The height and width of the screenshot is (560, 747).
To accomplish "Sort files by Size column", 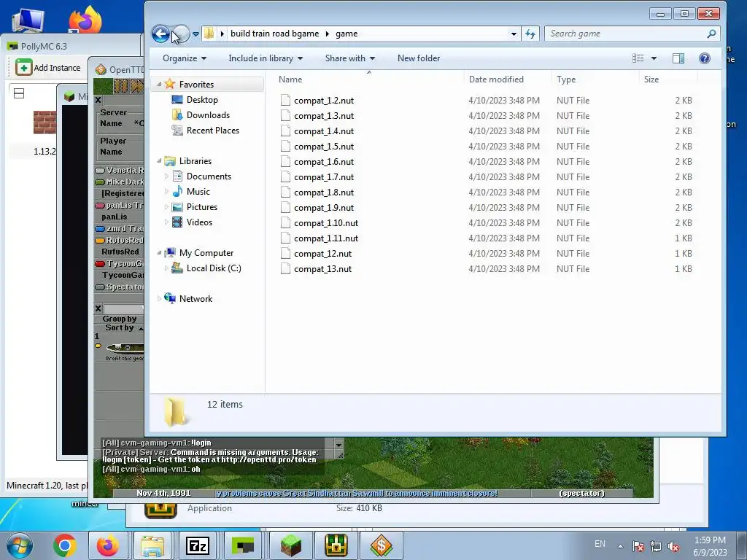I will coord(668,79).
